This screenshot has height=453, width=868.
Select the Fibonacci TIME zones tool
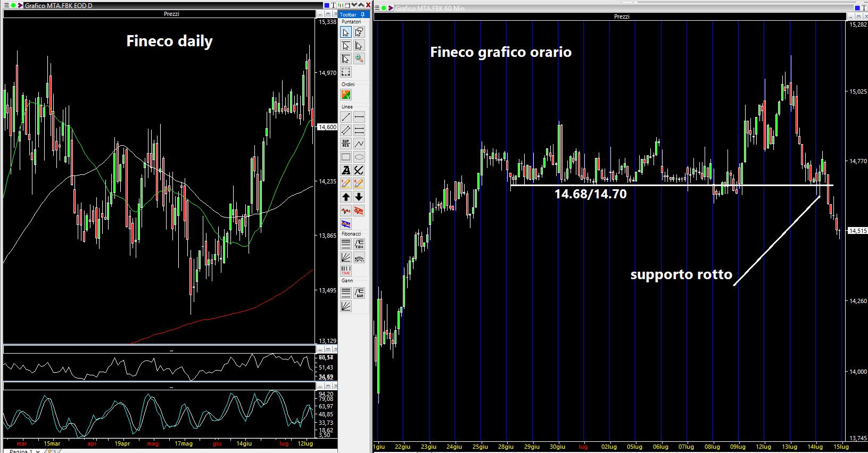[x=346, y=271]
